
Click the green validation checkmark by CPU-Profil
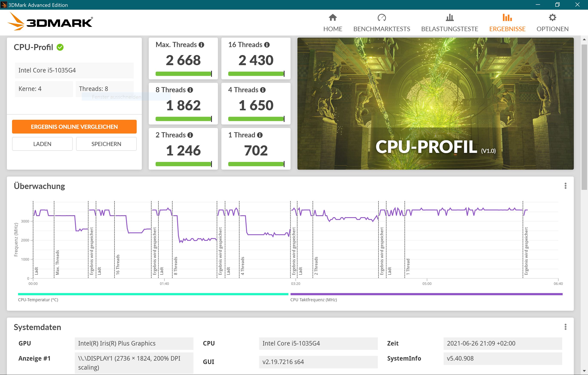60,47
